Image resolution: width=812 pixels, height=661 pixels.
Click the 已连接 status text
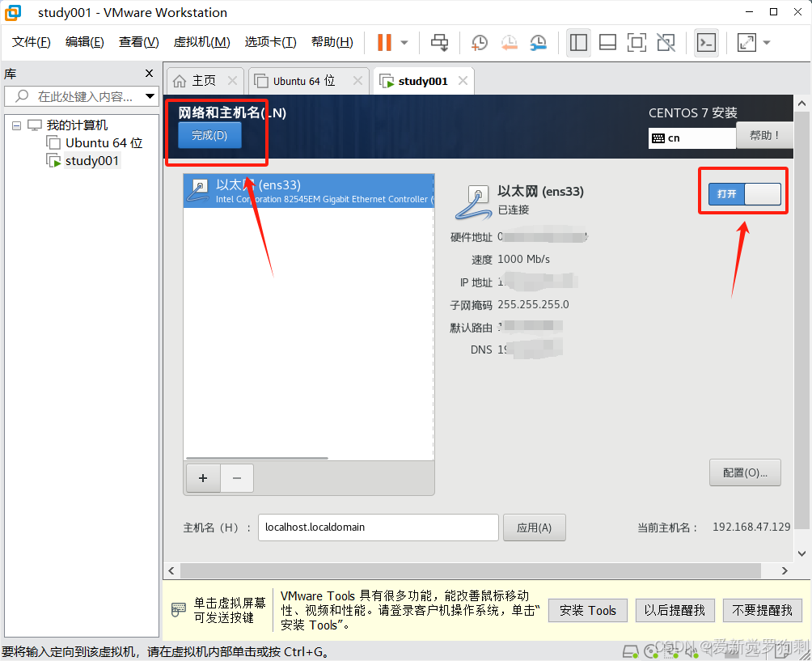514,210
